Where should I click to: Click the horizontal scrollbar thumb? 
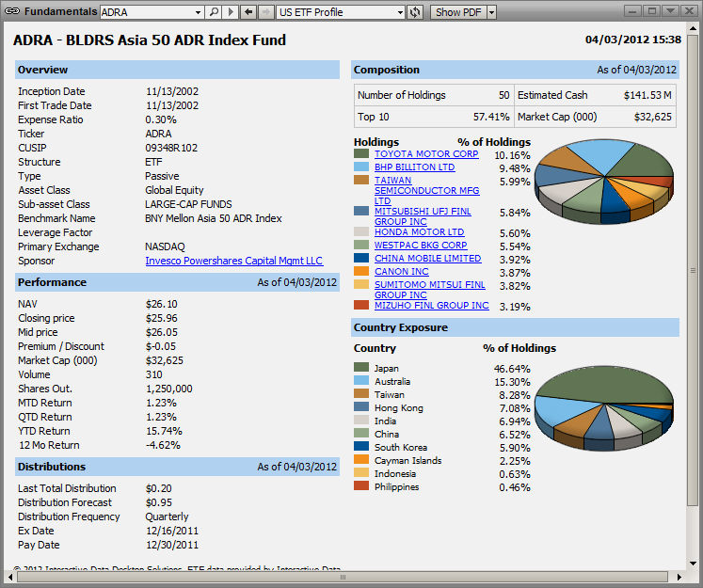(x=343, y=578)
